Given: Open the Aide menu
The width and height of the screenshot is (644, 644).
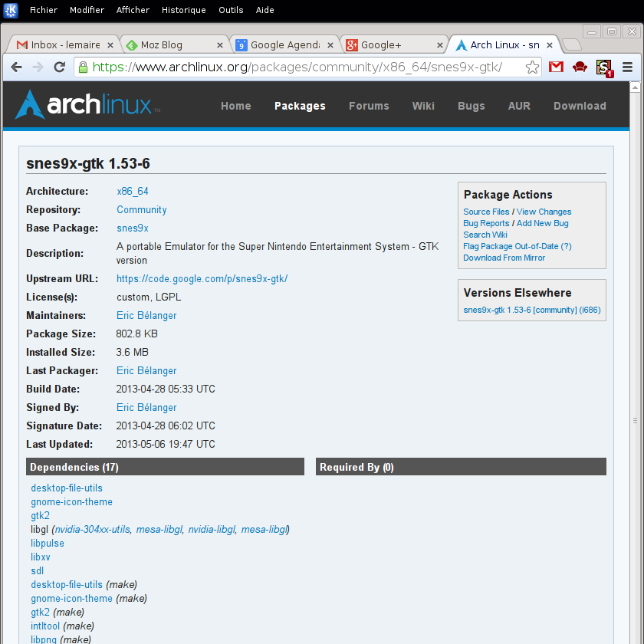Looking at the screenshot, I should point(265,10).
